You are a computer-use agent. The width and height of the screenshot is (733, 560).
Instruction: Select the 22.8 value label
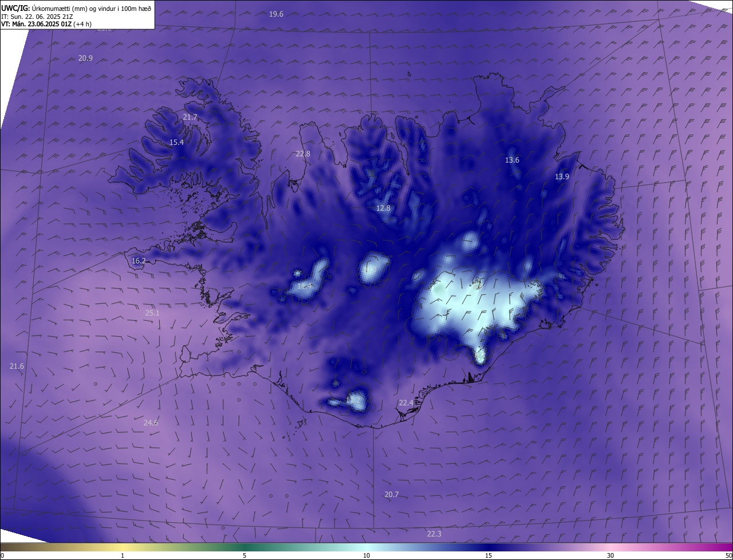click(303, 153)
